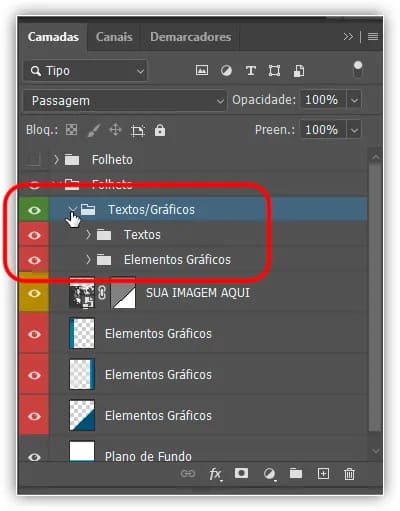The width and height of the screenshot is (400, 511).
Task: Expand the Textos group chevron
Action: pos(88,235)
